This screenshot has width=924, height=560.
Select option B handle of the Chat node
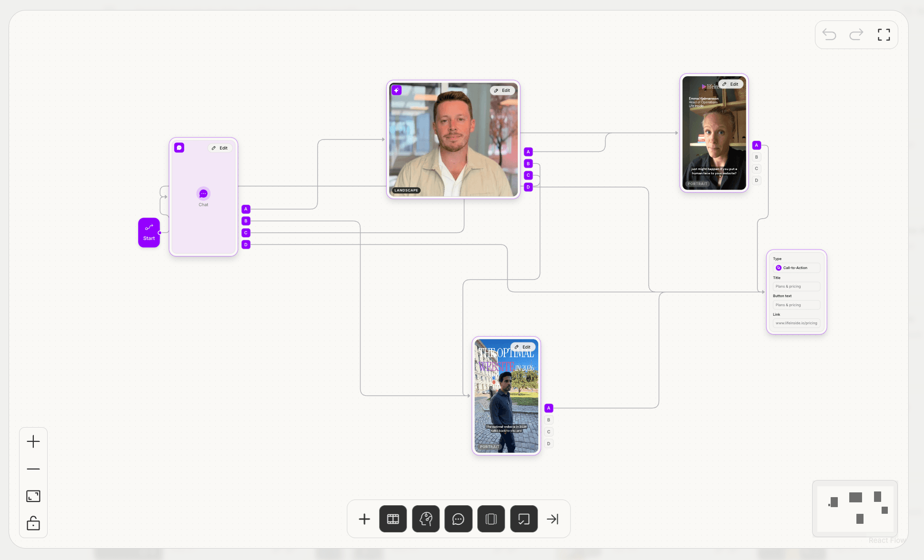tap(246, 221)
